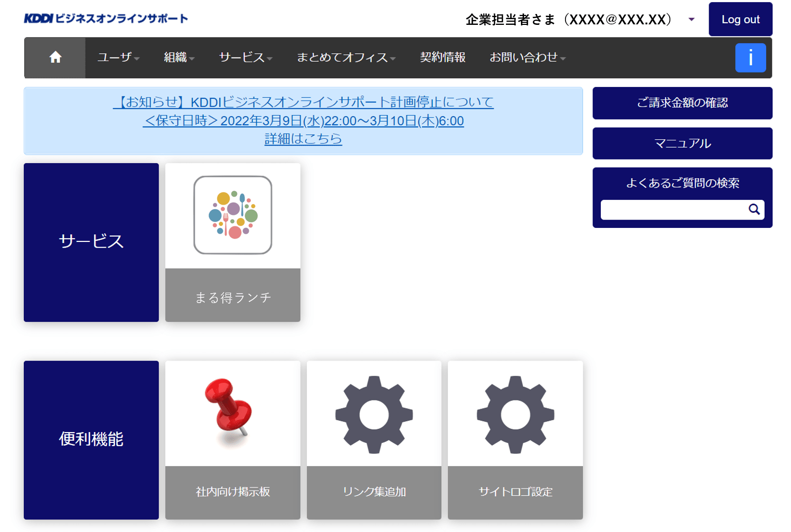Click the home icon in navigation bar
This screenshot has width=791, height=532.
(x=55, y=57)
